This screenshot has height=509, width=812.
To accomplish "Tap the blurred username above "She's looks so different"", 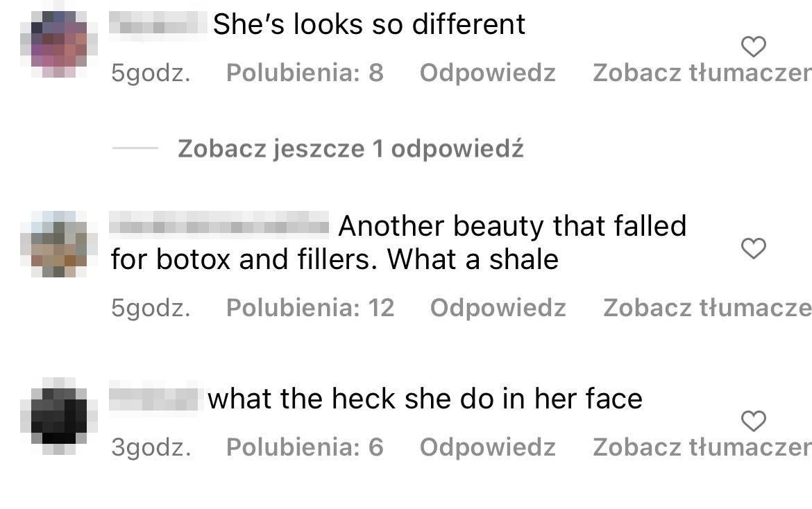I will pyautogui.click(x=156, y=24).
